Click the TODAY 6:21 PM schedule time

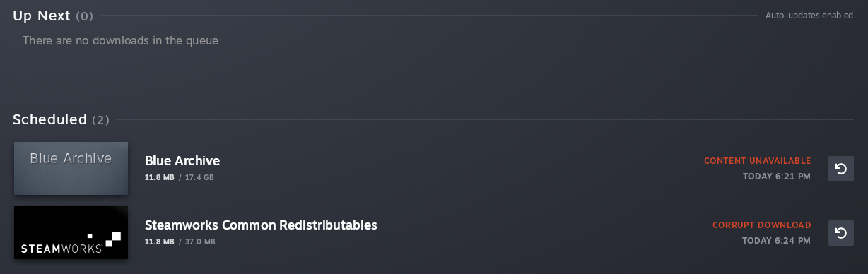pos(776,177)
